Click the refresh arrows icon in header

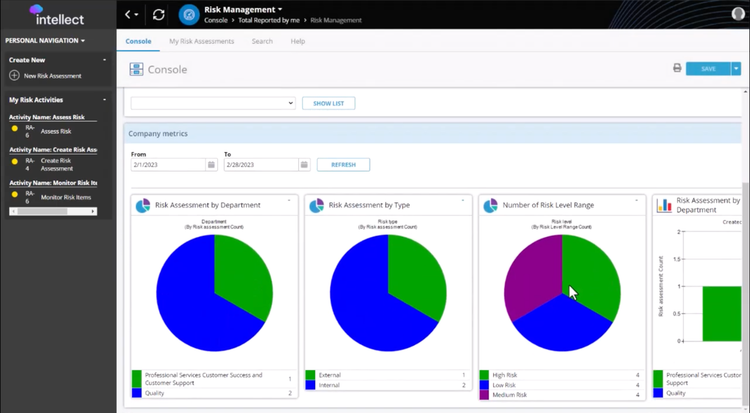(x=159, y=15)
